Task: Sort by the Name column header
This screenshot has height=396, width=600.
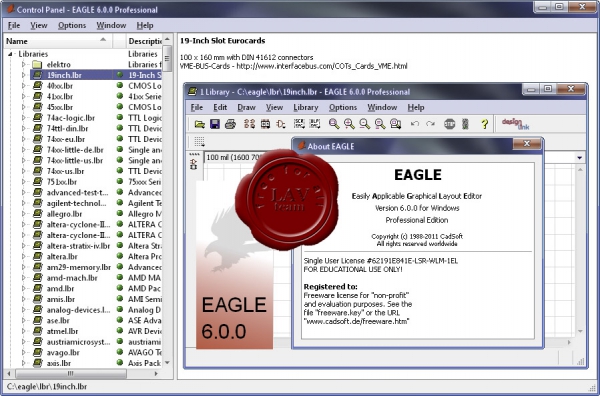Action: (57, 41)
